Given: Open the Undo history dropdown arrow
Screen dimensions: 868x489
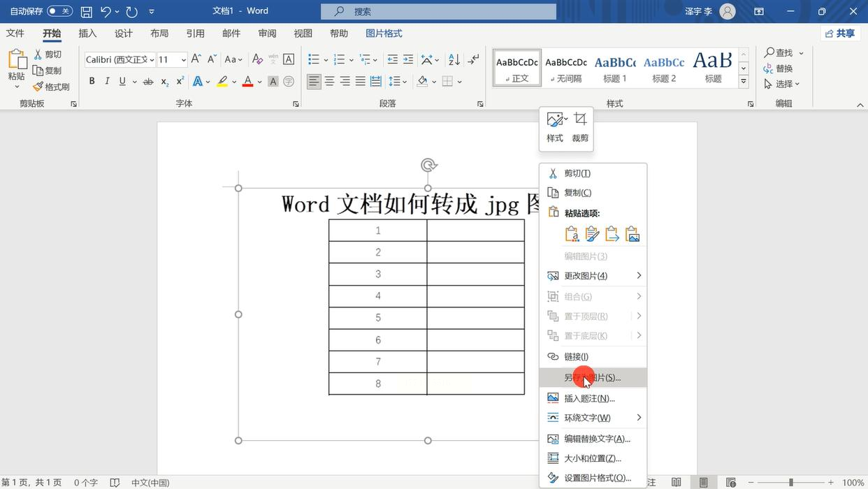Looking at the screenshot, I should pos(117,12).
